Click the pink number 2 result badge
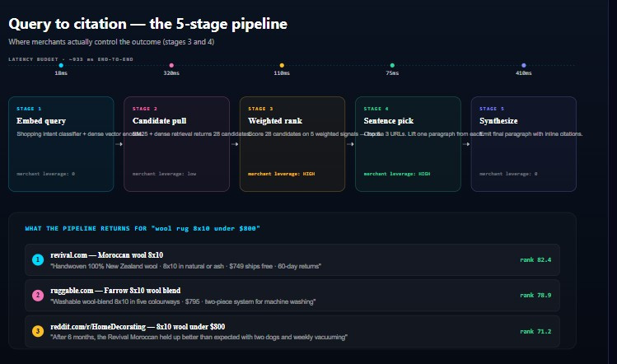The width and height of the screenshot is (617, 364). tap(38, 295)
